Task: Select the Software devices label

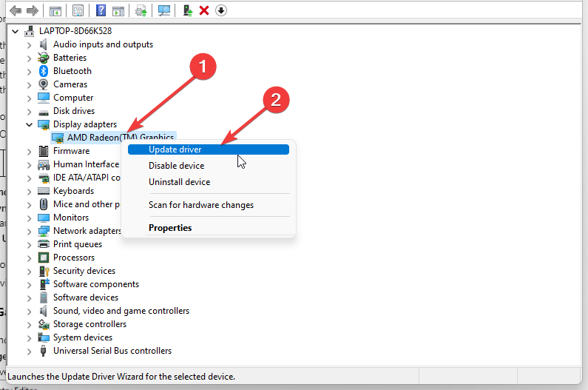Action: pyautogui.click(x=86, y=297)
